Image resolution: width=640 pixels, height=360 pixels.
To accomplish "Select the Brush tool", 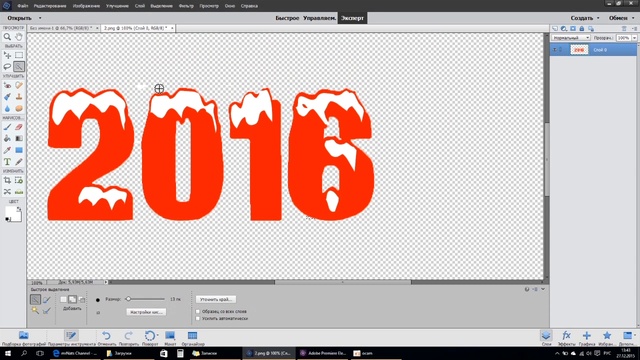I will 7,127.
